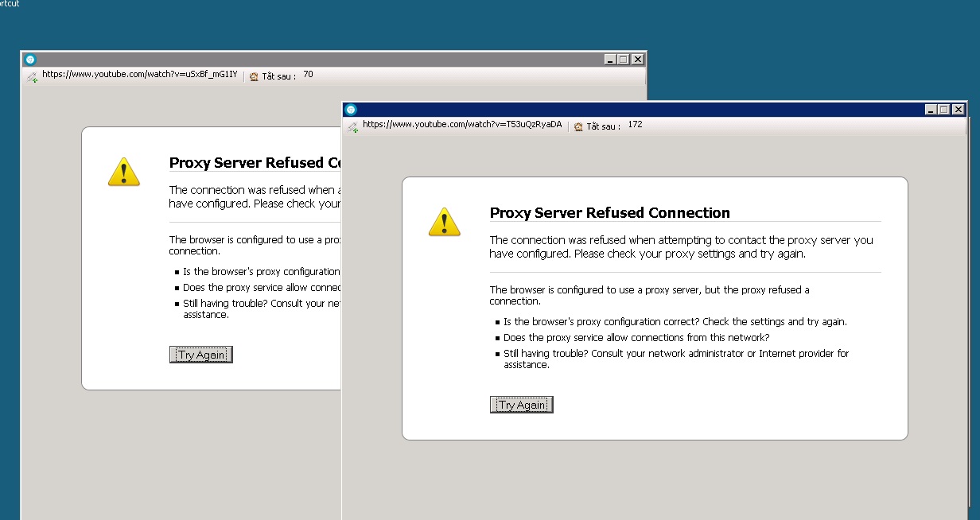
Task: Maximize the front browser window
Action: [x=945, y=110]
